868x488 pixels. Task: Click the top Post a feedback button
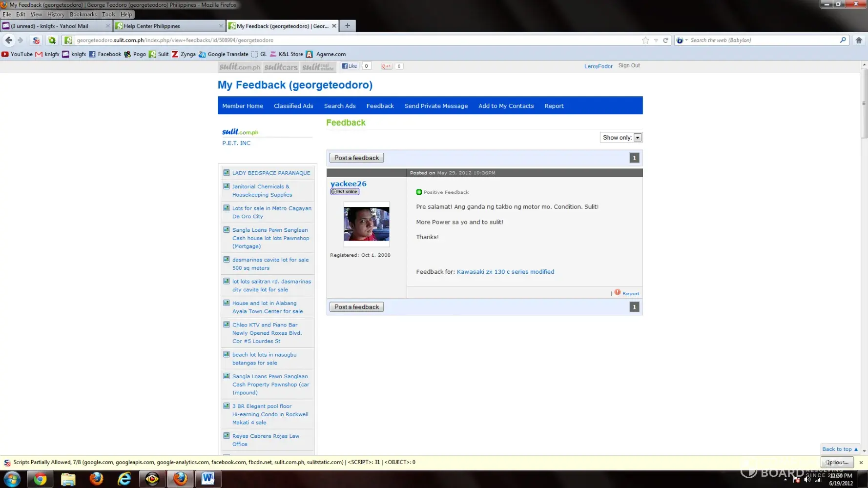tap(356, 158)
